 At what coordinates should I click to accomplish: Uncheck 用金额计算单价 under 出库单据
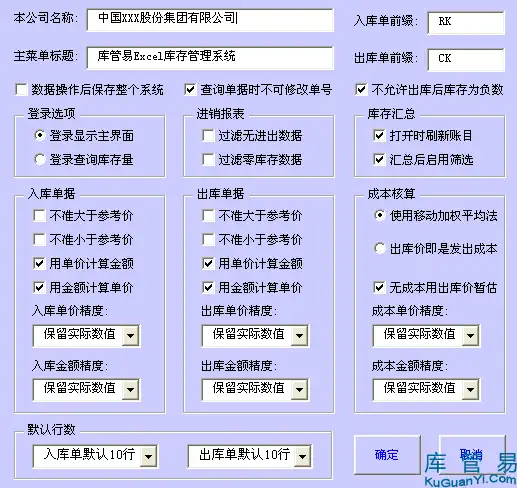point(208,287)
